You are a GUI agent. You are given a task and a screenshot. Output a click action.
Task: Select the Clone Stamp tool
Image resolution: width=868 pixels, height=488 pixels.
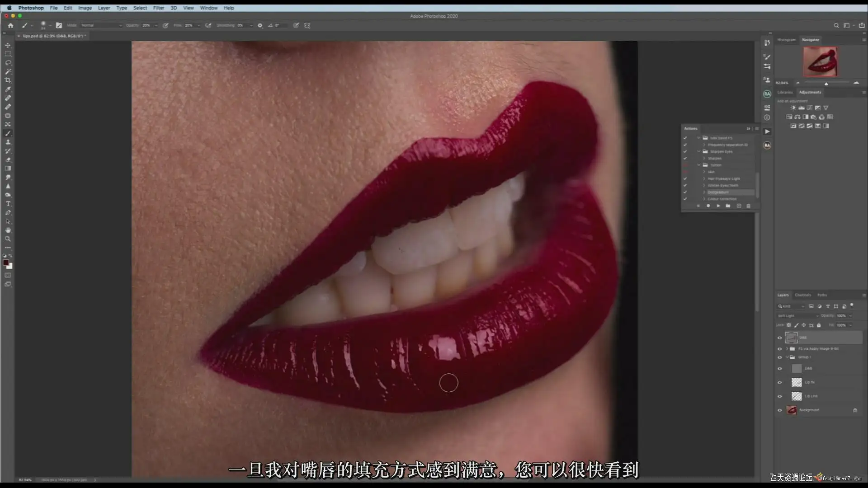pos(8,142)
